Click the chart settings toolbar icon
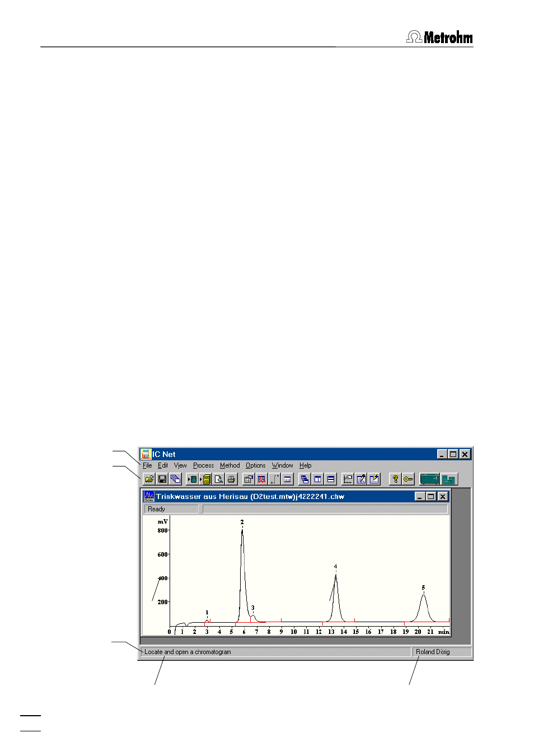Image resolution: width=534 pixels, height=756 pixels. 348,479
